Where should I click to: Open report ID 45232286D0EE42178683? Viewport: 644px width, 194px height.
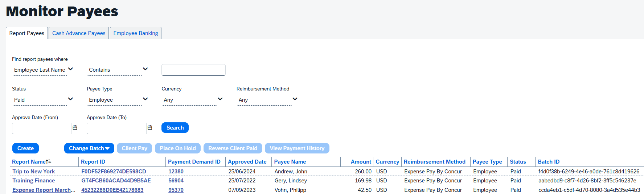point(112,190)
